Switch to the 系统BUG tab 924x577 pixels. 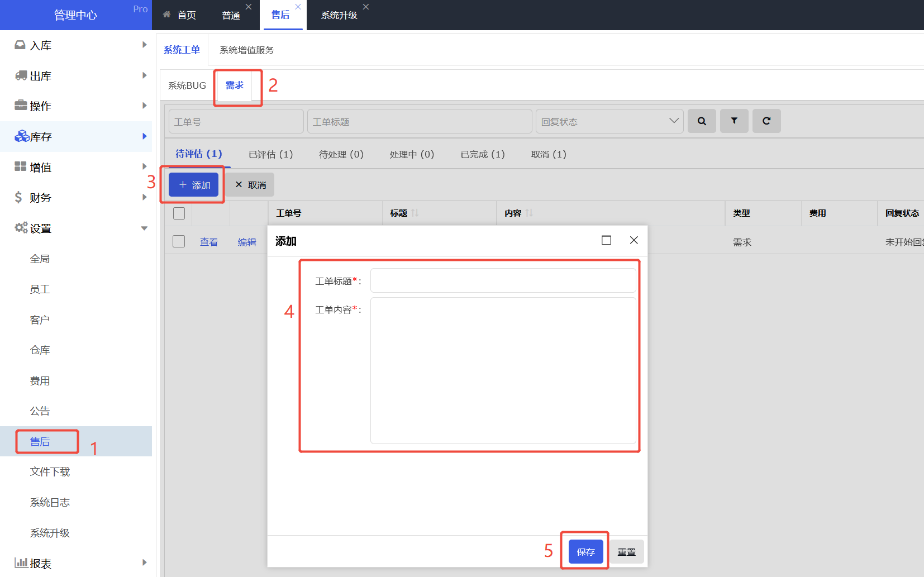click(x=187, y=85)
